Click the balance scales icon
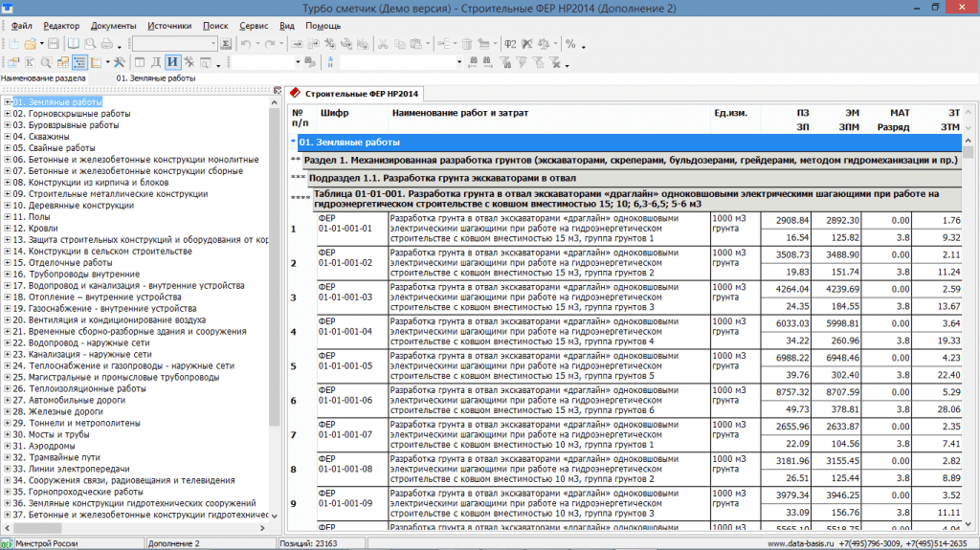Image resolution: width=980 pixels, height=550 pixels. tap(544, 44)
